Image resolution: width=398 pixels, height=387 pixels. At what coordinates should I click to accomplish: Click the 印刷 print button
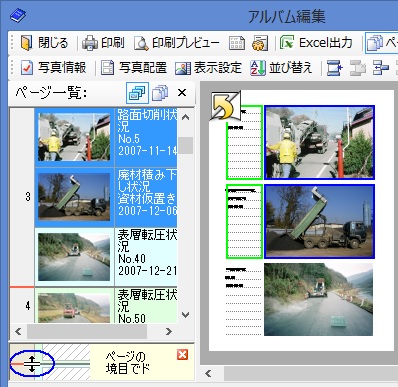(103, 43)
